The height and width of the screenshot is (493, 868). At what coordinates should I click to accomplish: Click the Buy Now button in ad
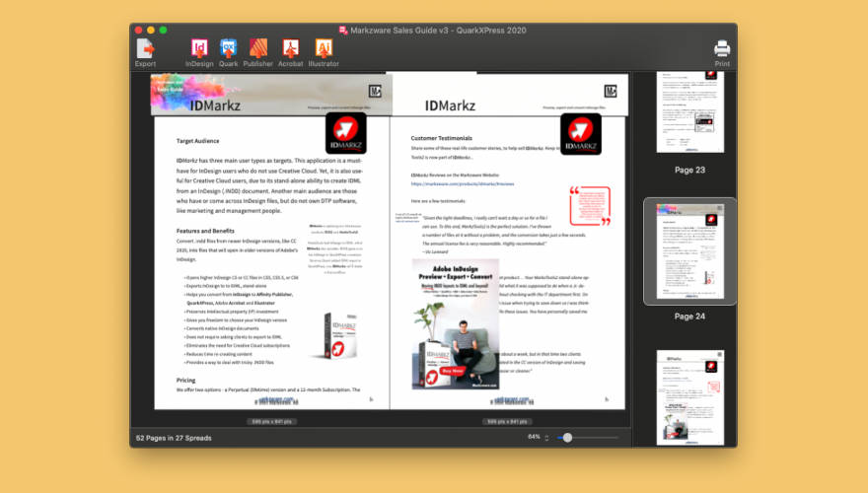453,371
